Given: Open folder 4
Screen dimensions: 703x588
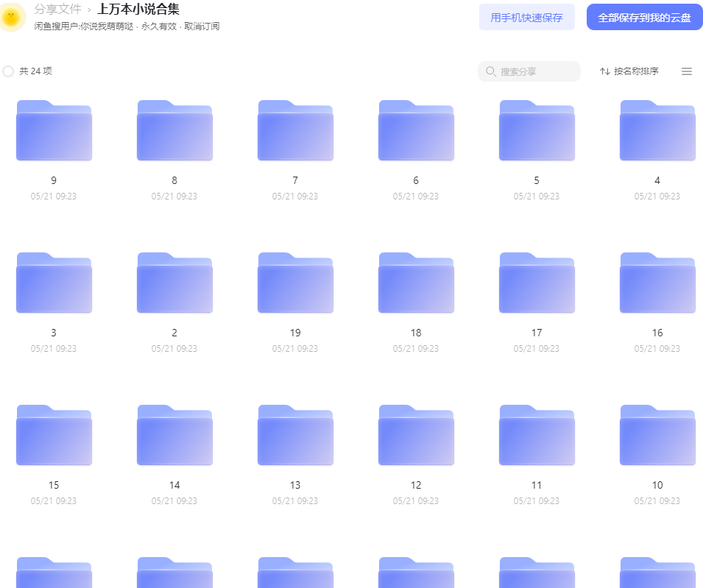Looking at the screenshot, I should pyautogui.click(x=657, y=130).
